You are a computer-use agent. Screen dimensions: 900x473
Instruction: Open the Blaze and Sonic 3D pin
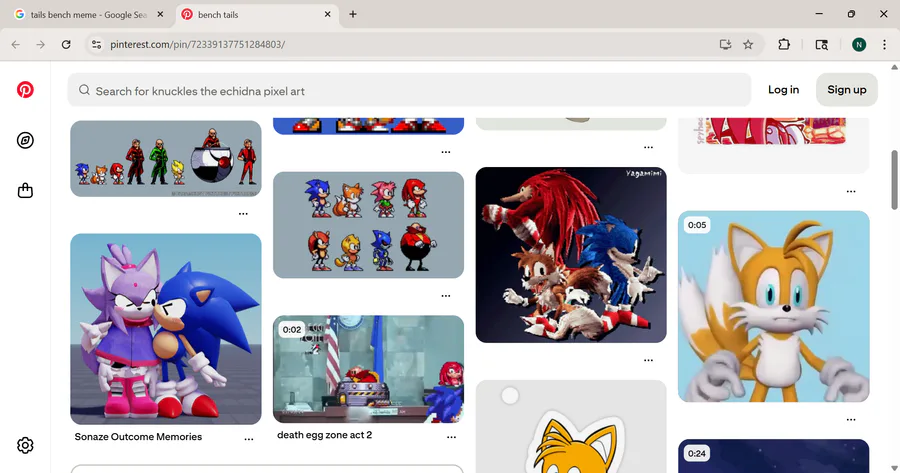pyautogui.click(x=166, y=329)
